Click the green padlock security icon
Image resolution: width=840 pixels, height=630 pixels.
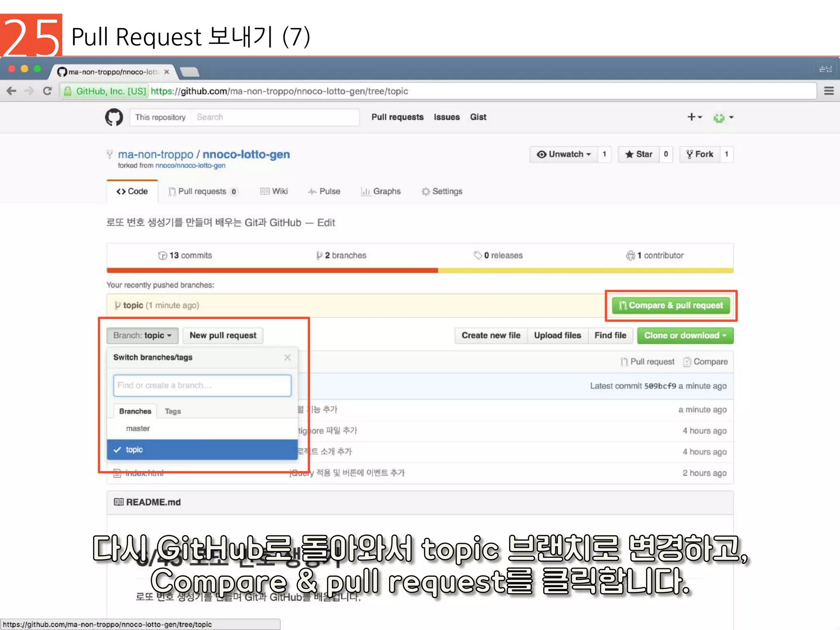tap(68, 91)
